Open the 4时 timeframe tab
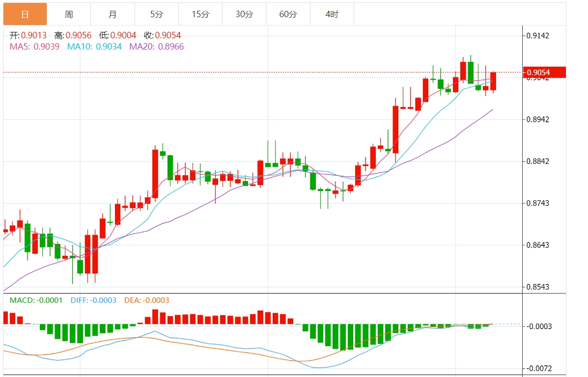 click(x=332, y=14)
